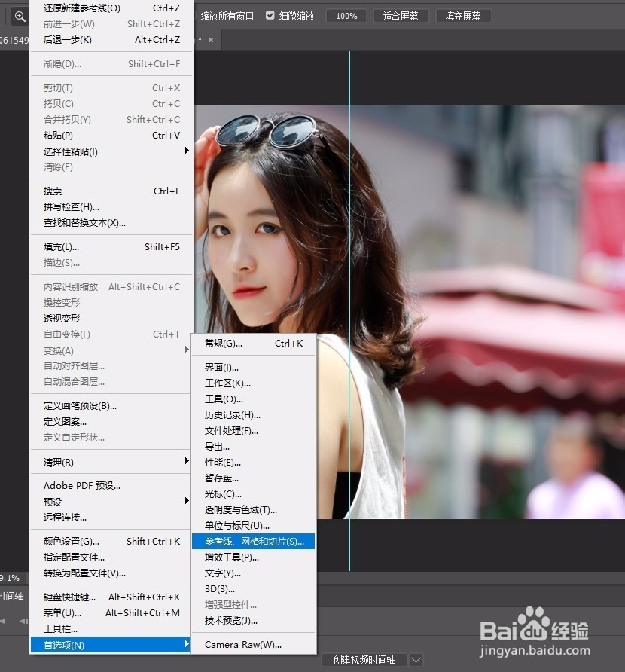Open 导出... preferences
This screenshot has width=625, height=672.
pyautogui.click(x=254, y=447)
